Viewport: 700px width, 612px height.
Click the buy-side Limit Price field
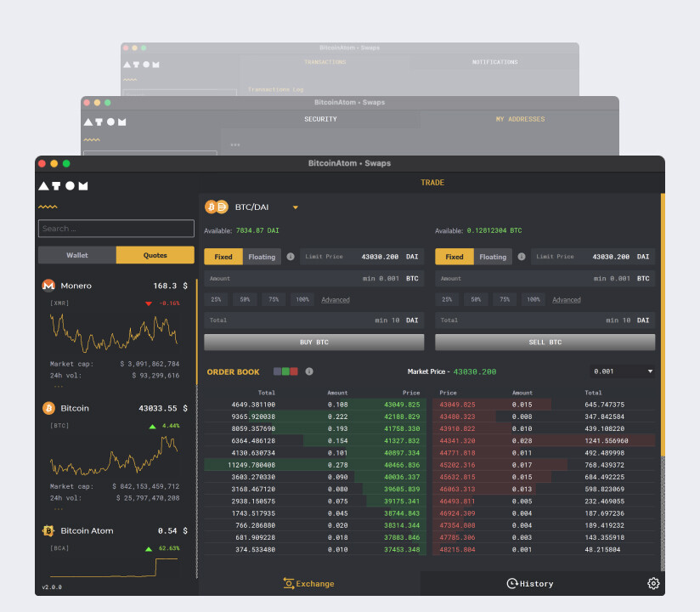(x=362, y=257)
